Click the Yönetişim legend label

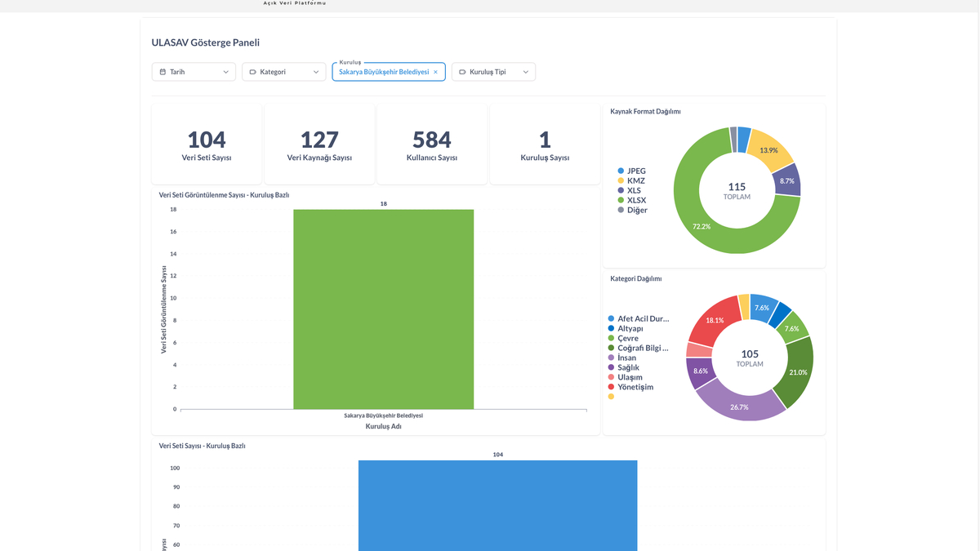(x=636, y=387)
